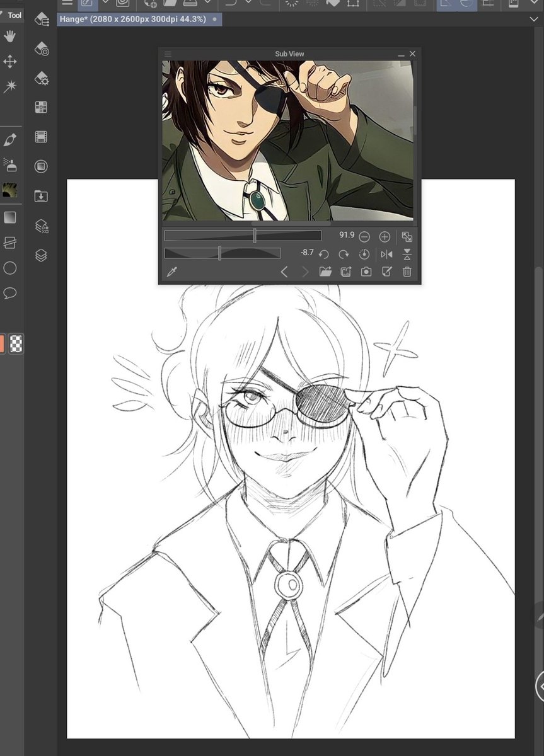Click the Tool palette header label
This screenshot has width=544, height=756.
point(14,15)
